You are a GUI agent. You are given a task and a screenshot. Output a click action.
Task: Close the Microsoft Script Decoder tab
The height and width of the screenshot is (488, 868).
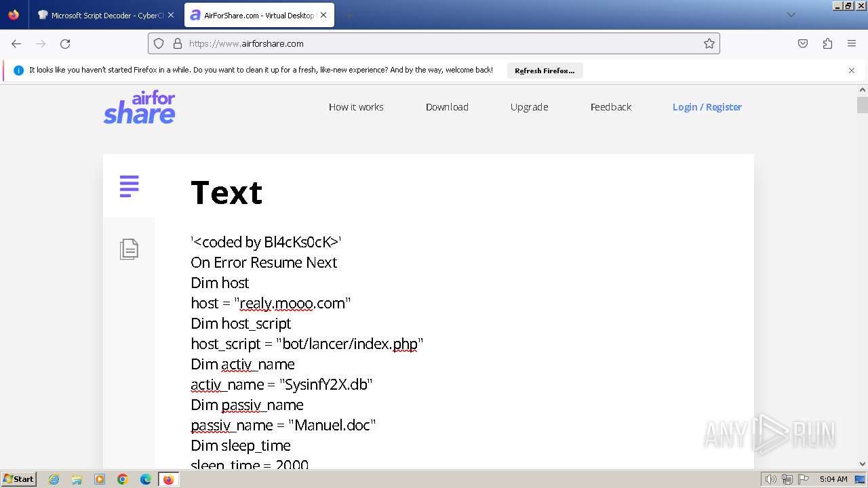pos(170,15)
